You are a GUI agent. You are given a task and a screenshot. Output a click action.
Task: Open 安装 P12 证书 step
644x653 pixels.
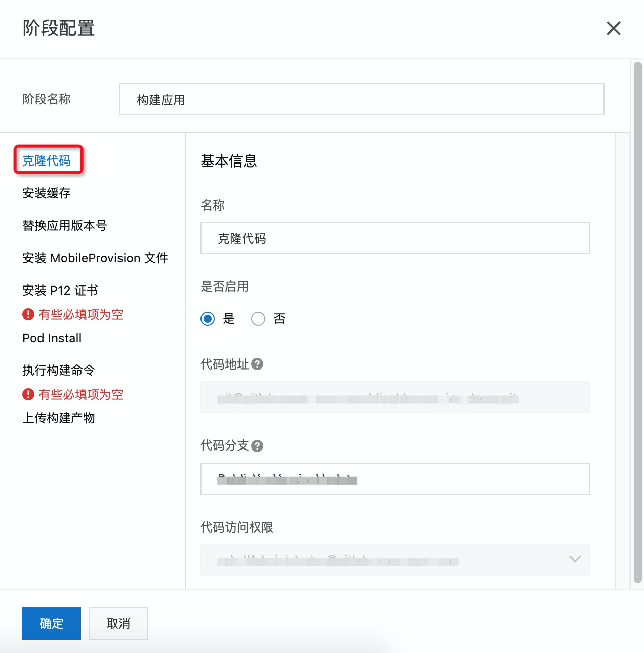click(x=60, y=290)
